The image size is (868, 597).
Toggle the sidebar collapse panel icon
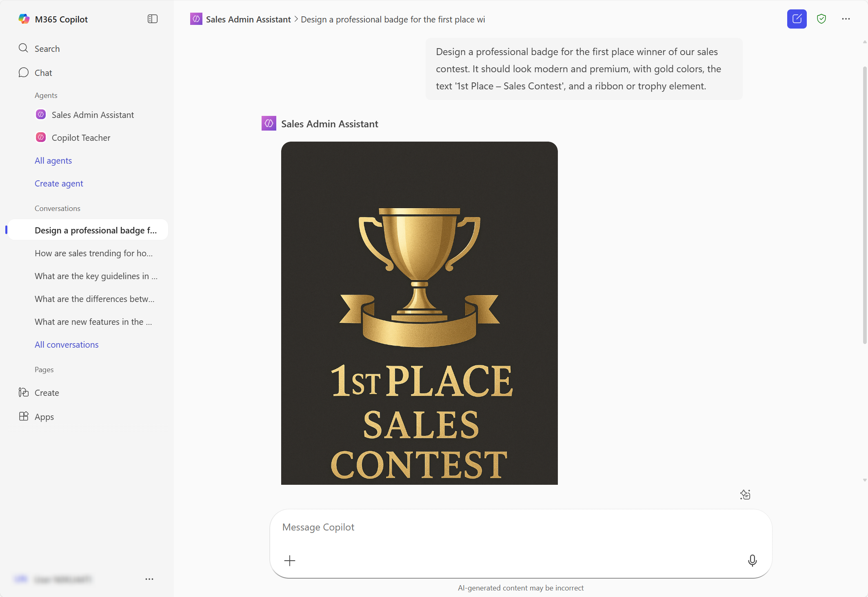coord(152,19)
